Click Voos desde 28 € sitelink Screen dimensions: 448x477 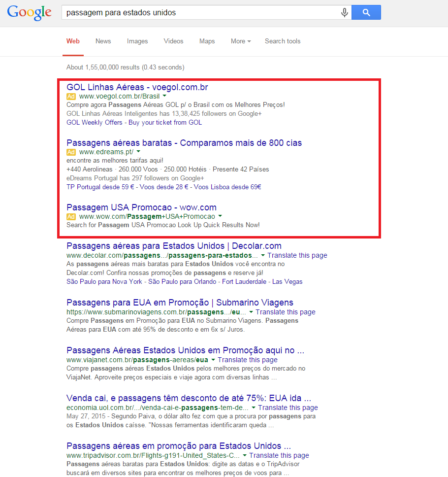[x=163, y=187]
